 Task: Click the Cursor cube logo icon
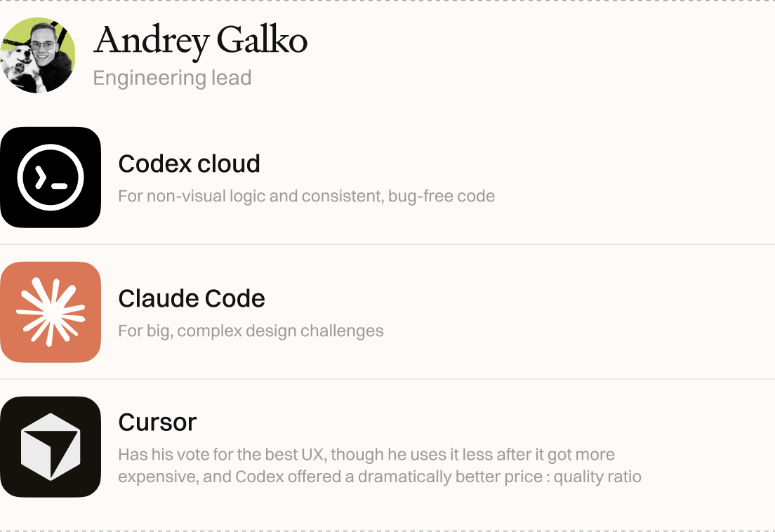pyautogui.click(x=51, y=447)
